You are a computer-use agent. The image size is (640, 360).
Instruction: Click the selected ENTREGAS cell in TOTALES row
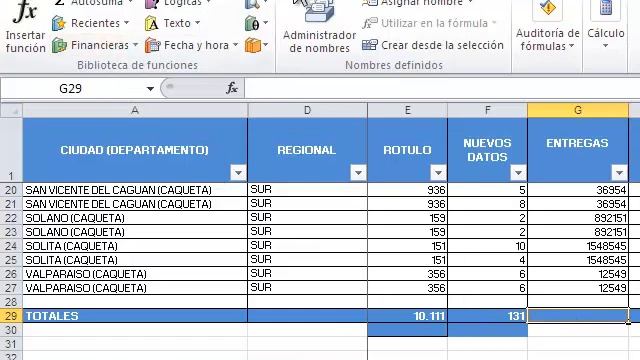click(578, 316)
